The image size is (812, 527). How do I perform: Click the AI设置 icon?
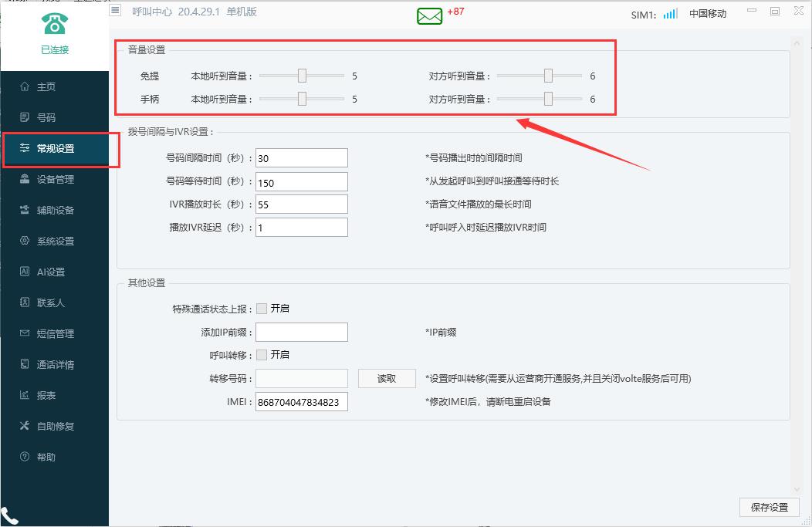[x=25, y=272]
